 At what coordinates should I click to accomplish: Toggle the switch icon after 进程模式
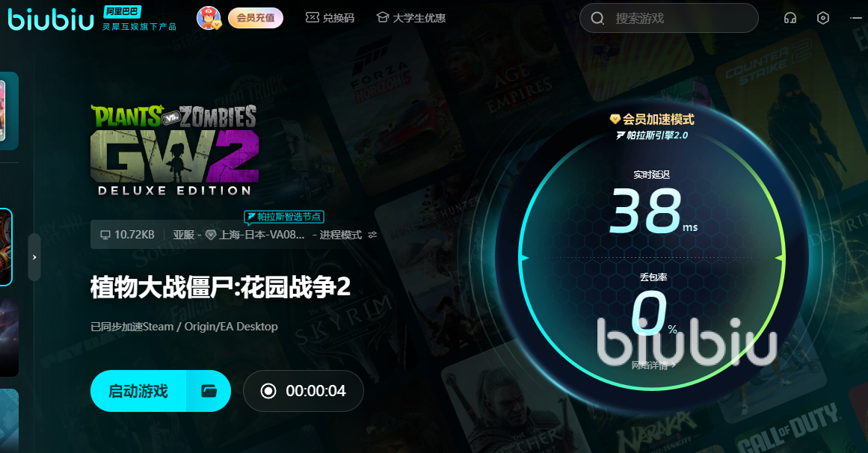pyautogui.click(x=372, y=235)
